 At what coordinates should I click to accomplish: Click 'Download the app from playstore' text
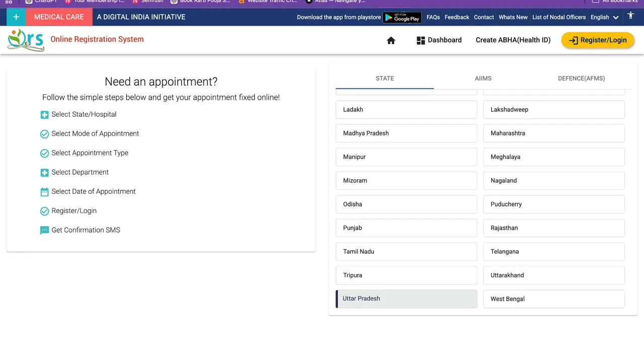[339, 17]
